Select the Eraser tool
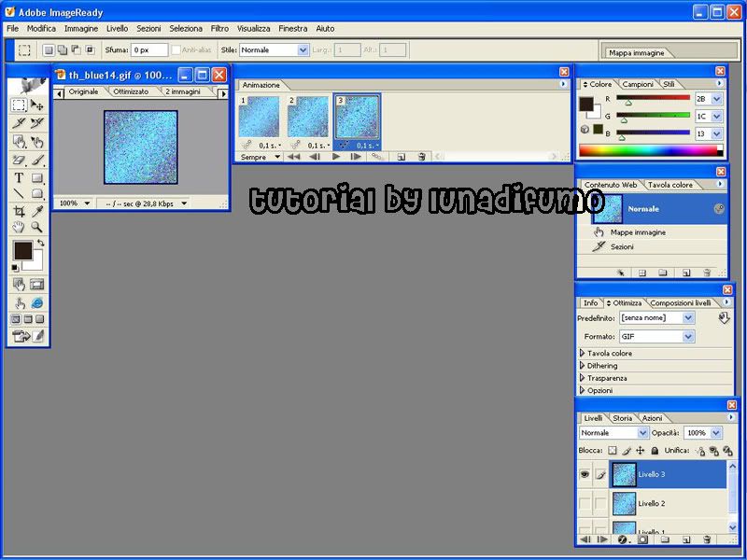Screen dimensions: 747x560 [x=19, y=160]
